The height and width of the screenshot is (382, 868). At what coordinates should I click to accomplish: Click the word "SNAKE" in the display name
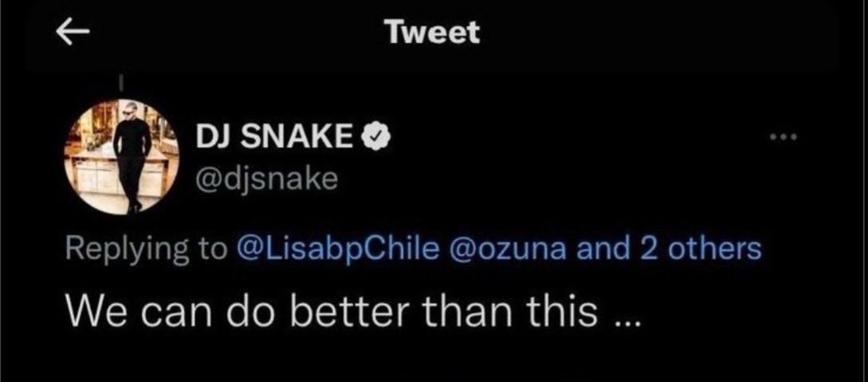coord(300,137)
